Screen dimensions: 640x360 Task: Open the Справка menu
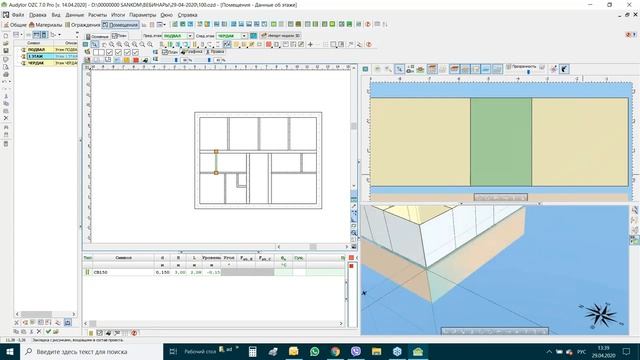point(187,15)
